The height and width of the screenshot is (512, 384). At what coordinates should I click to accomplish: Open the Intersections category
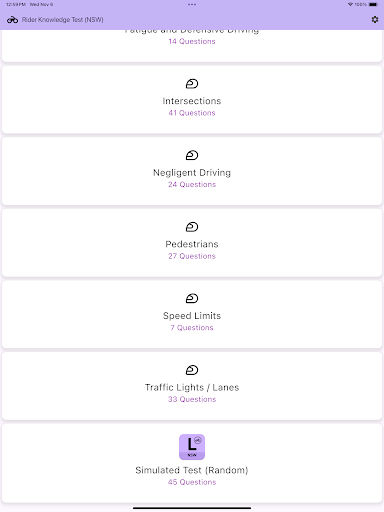[192, 100]
